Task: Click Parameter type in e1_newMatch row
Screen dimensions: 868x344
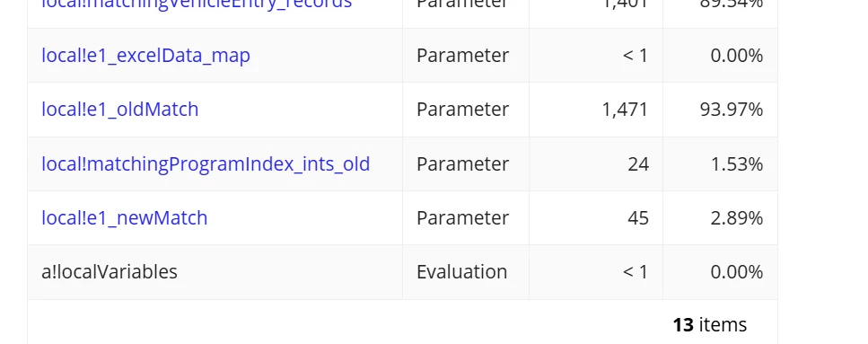Action: pyautogui.click(x=462, y=217)
